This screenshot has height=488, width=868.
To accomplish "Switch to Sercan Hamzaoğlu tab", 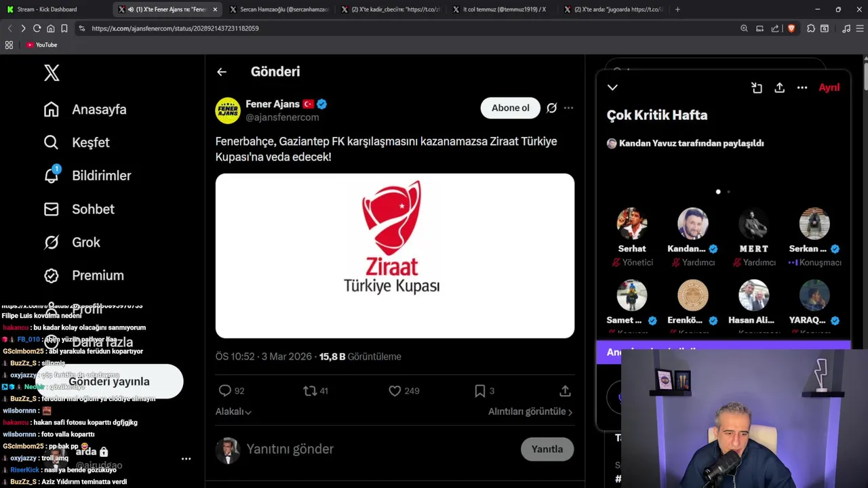I will [279, 9].
